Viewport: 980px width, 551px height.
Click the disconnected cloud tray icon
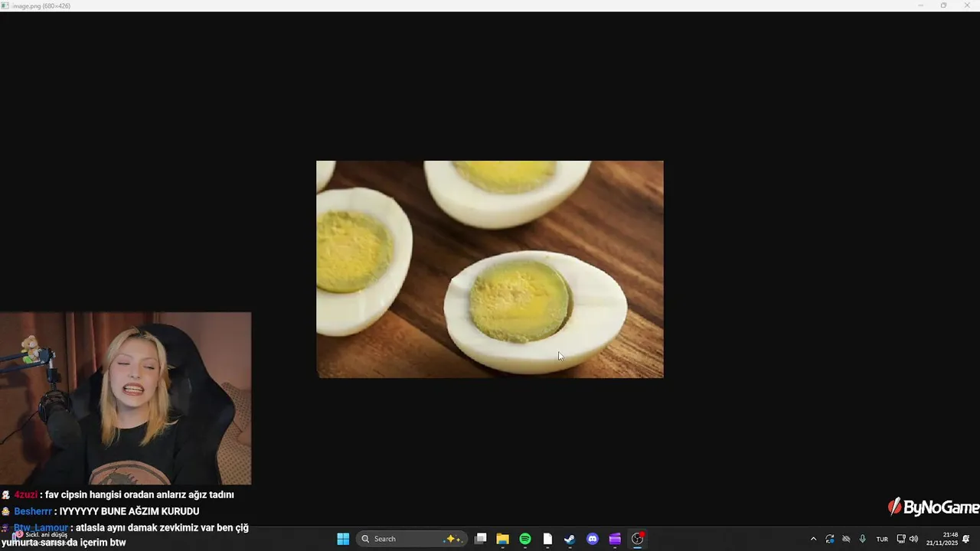click(846, 539)
